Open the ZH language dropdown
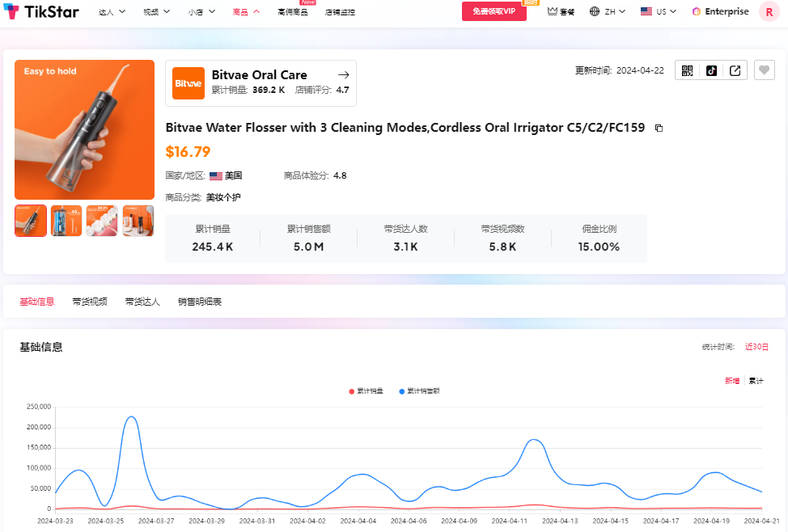Viewport: 788px width, 532px height. [x=615, y=11]
